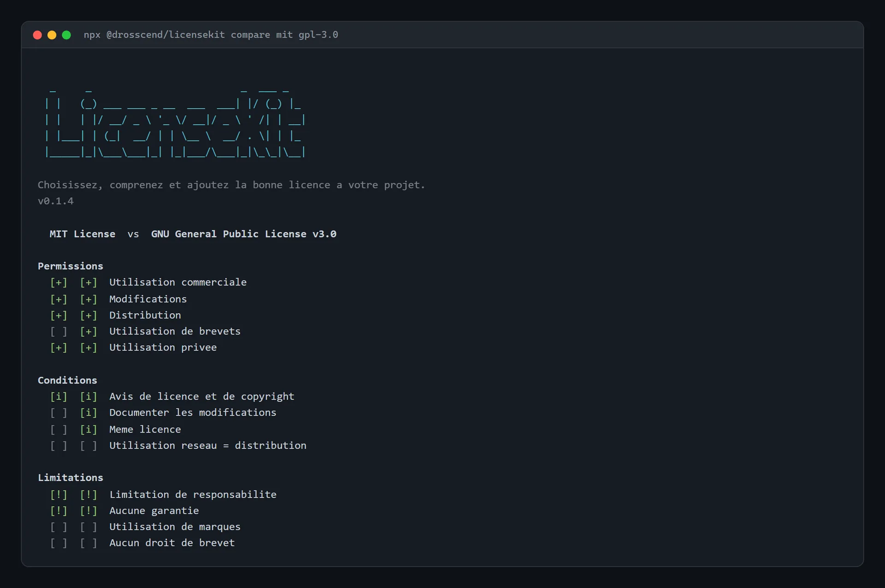Click 'Documenter les modifications' row label
The width and height of the screenshot is (885, 588).
(x=193, y=413)
